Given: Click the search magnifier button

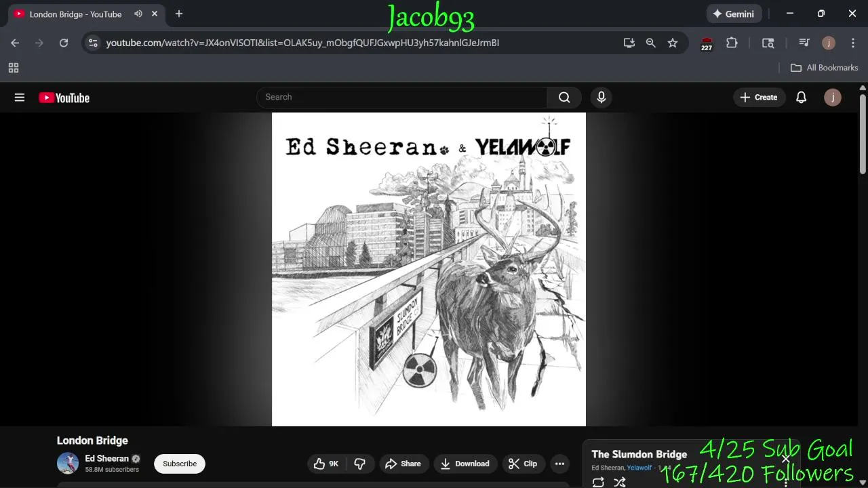Looking at the screenshot, I should [564, 98].
